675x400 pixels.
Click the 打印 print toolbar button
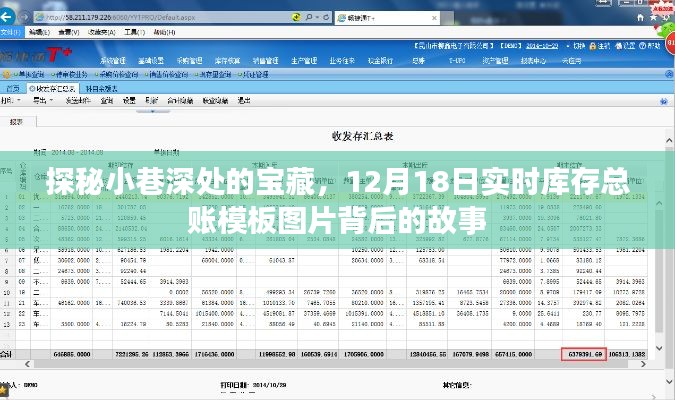point(15,102)
